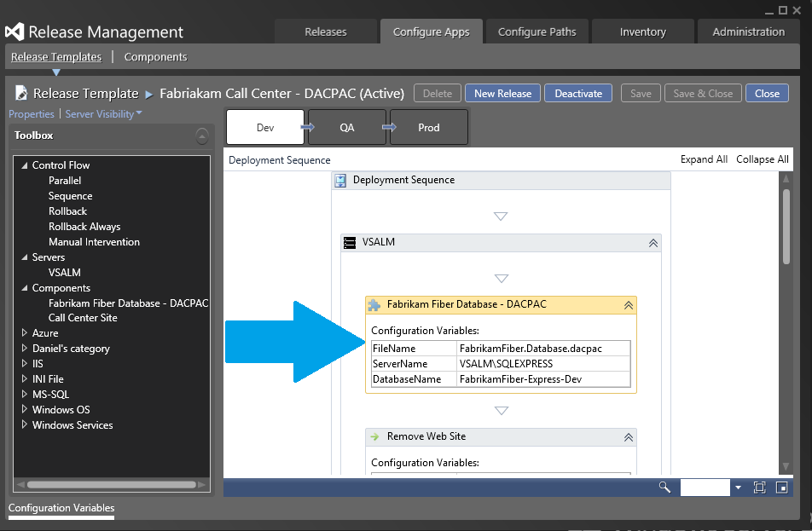The height and width of the screenshot is (531, 812).
Task: Expand the Windows Services tree node
Action: (25, 424)
